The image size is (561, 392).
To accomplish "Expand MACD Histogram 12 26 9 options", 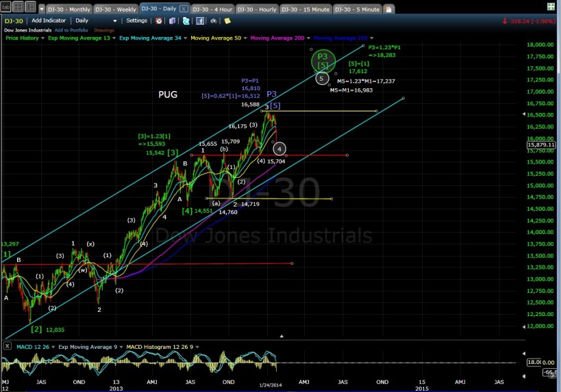I will 197,347.
